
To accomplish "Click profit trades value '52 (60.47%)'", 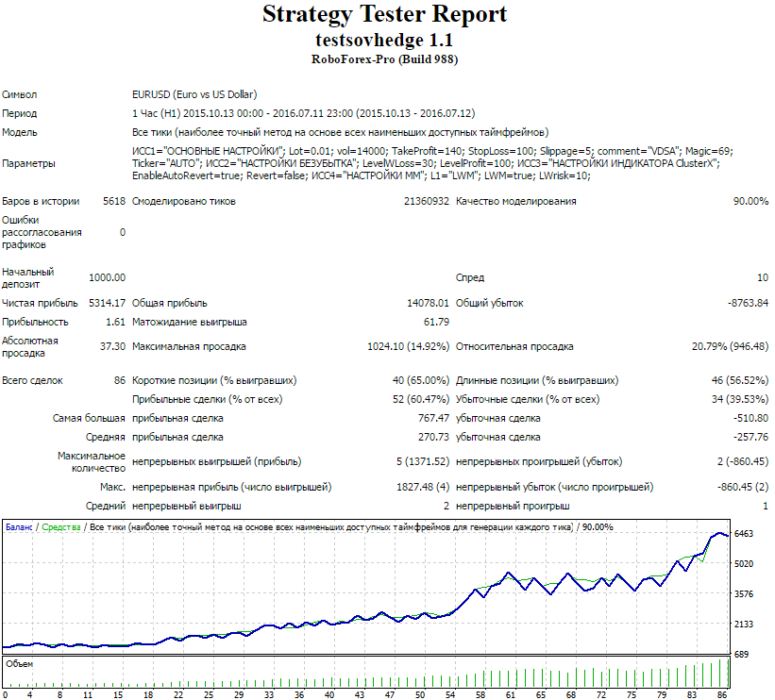I will click(421, 399).
